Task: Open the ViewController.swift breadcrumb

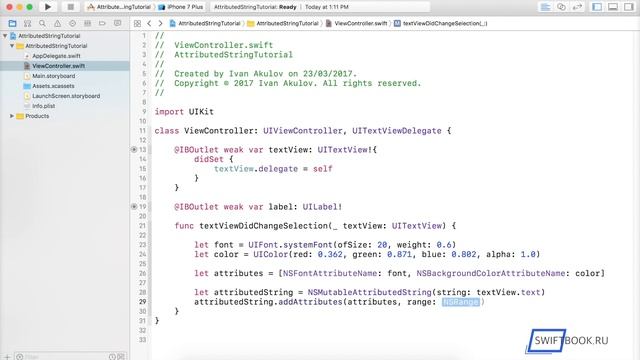Action: pyautogui.click(x=356, y=23)
